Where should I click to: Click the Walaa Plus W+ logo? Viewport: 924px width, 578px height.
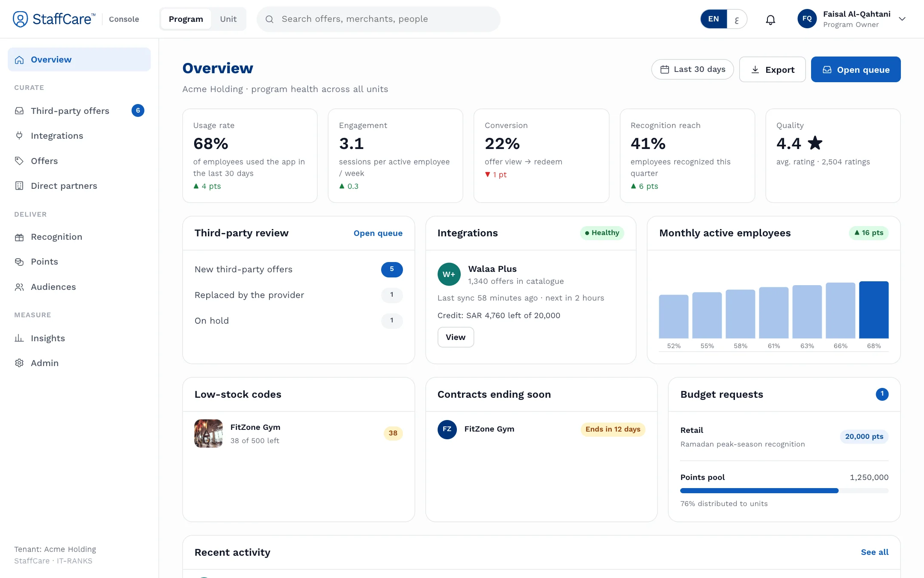pyautogui.click(x=449, y=274)
